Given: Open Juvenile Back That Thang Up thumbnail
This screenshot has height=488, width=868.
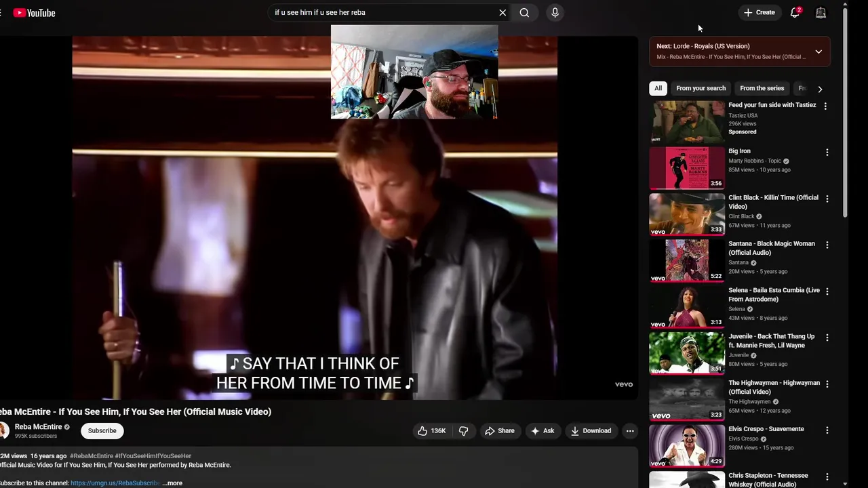Looking at the screenshot, I should [687, 353].
